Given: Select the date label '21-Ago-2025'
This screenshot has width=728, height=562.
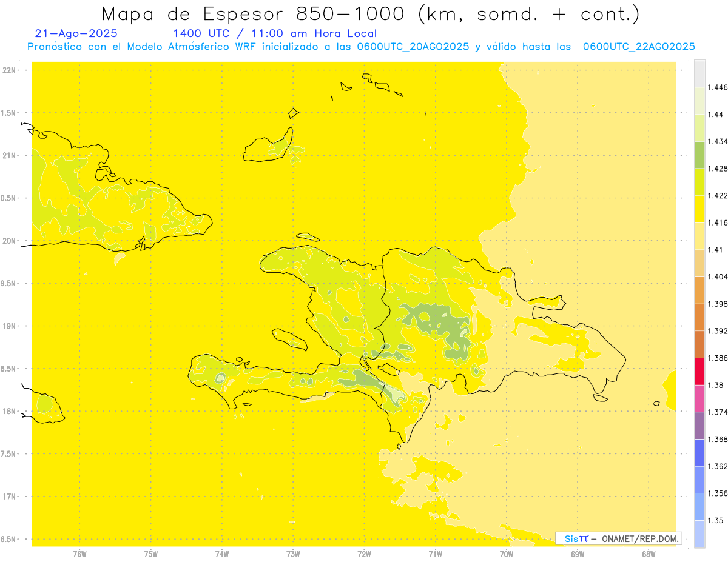Looking at the screenshot, I should click(x=76, y=33).
